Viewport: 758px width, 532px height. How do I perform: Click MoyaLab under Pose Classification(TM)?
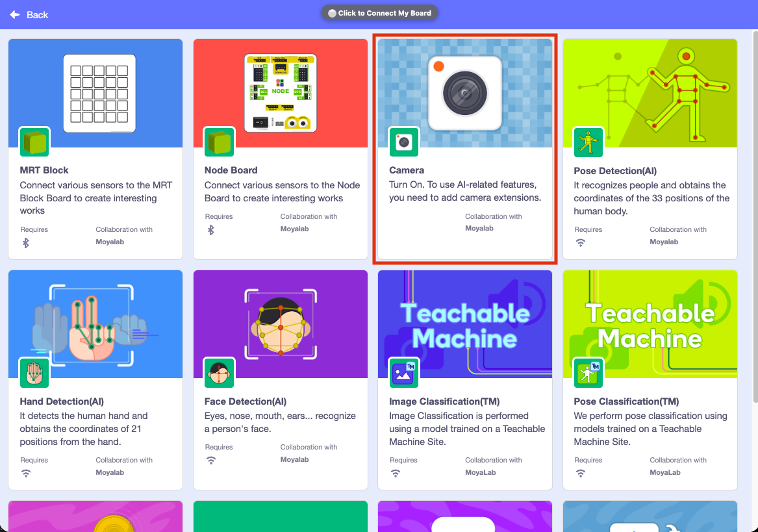(665, 472)
